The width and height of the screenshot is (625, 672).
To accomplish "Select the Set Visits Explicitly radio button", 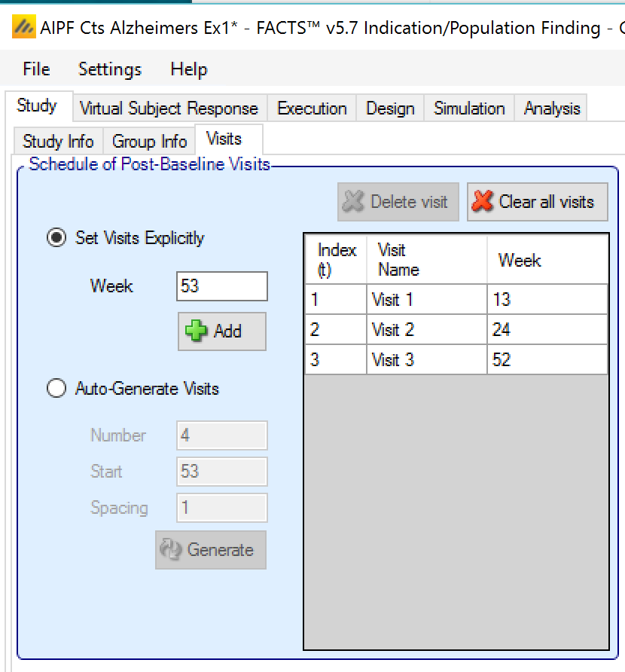I will tap(56, 238).
